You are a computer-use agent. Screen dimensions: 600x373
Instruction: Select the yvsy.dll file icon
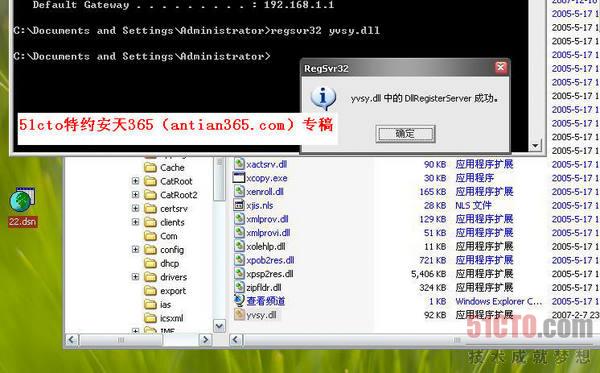[239, 314]
